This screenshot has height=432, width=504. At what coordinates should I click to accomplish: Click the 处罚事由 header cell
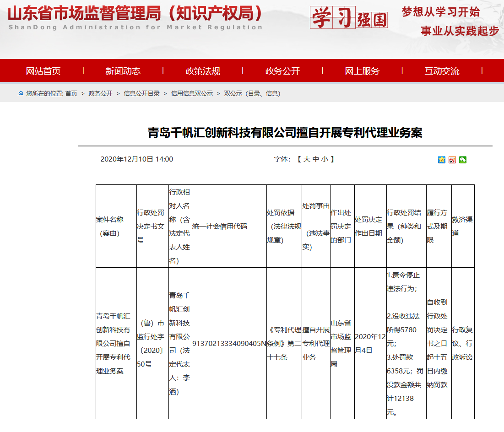316,226
